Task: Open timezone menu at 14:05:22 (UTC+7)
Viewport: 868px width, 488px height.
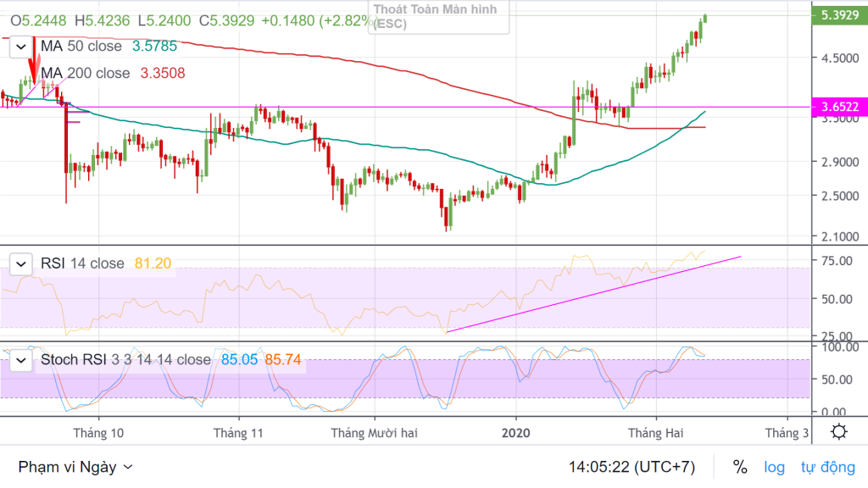Action: coord(633,467)
